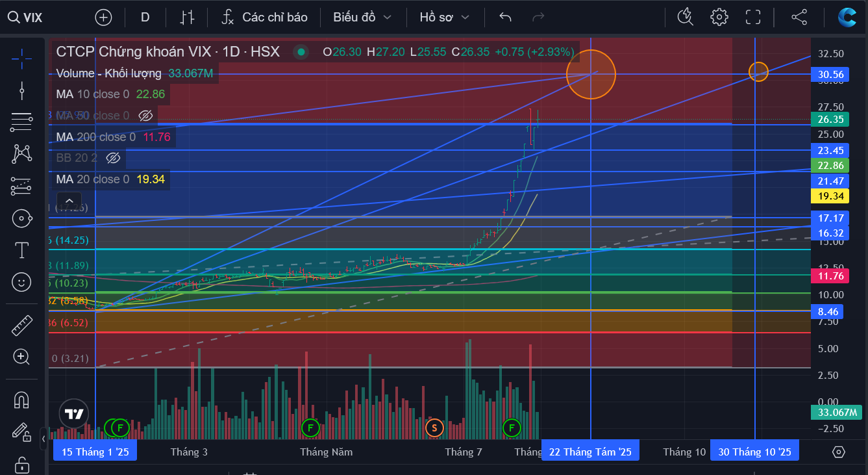
Task: Click the 16.32 price axis label
Action: (x=830, y=233)
